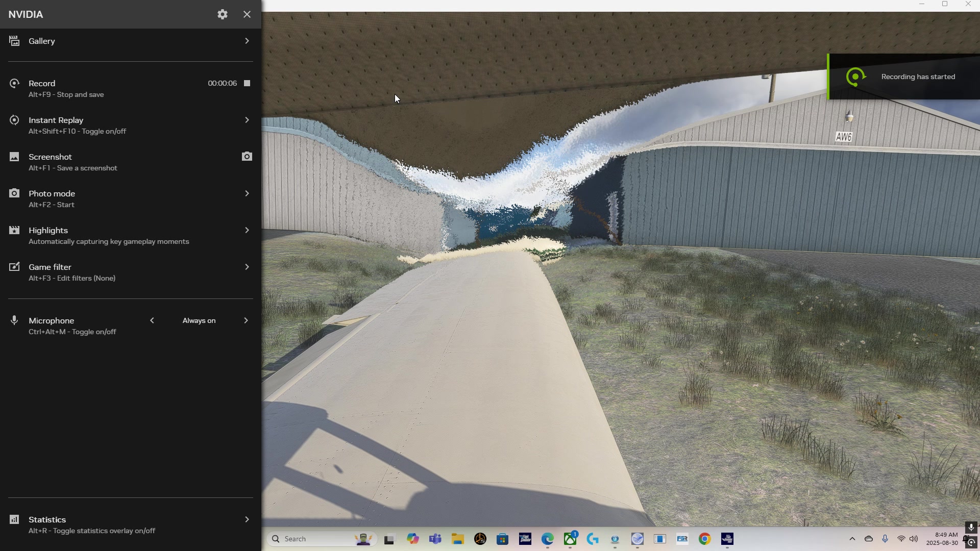This screenshot has height=551, width=980.
Task: Click the Game filter icon
Action: 14,267
